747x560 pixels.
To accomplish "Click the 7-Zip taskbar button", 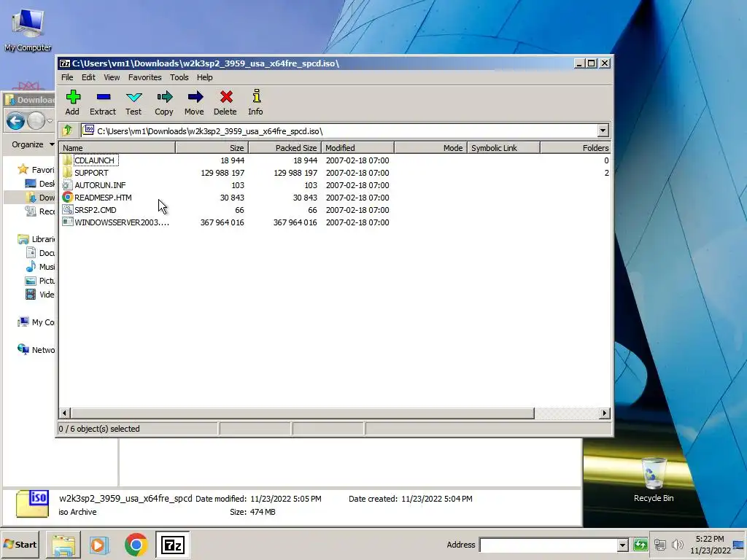I will (x=172, y=545).
